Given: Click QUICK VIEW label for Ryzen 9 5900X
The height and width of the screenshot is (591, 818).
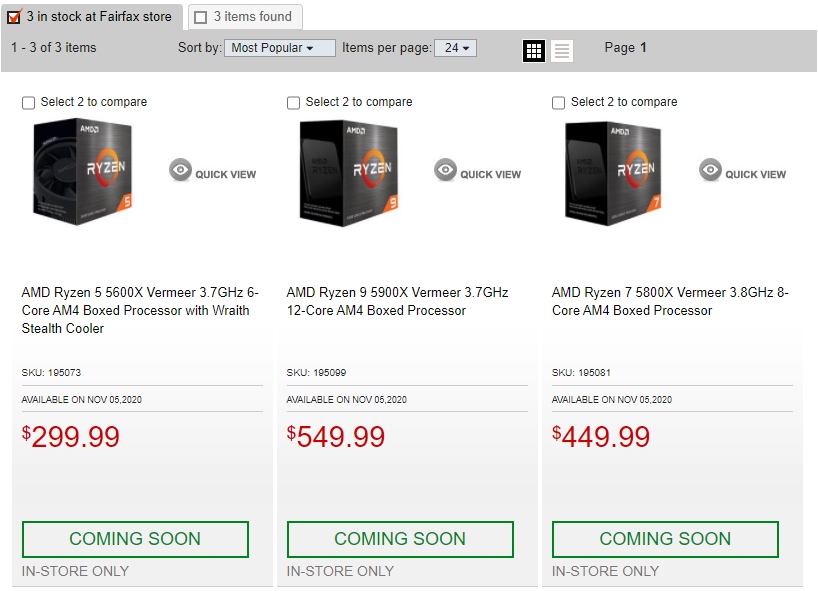Looking at the screenshot, I should coord(491,175).
